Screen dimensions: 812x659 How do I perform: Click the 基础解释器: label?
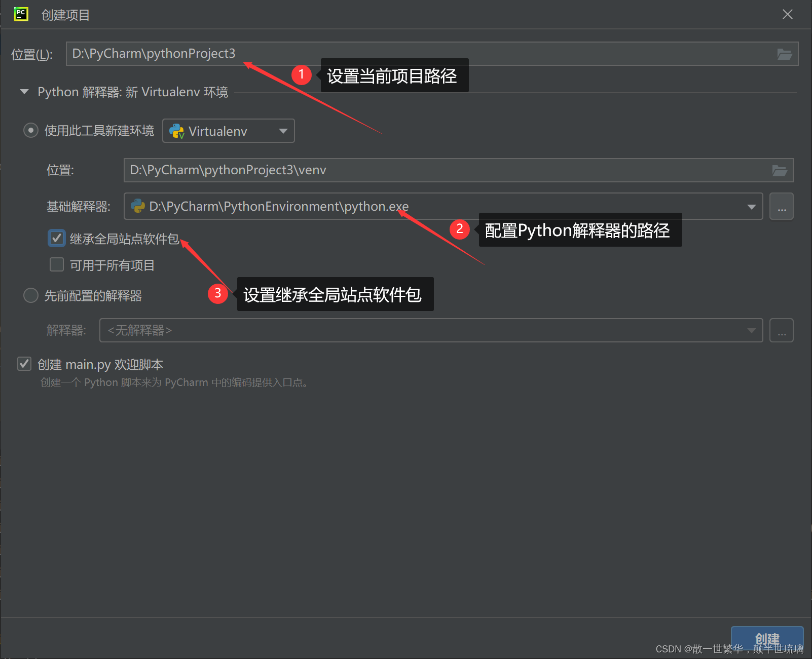(x=79, y=207)
